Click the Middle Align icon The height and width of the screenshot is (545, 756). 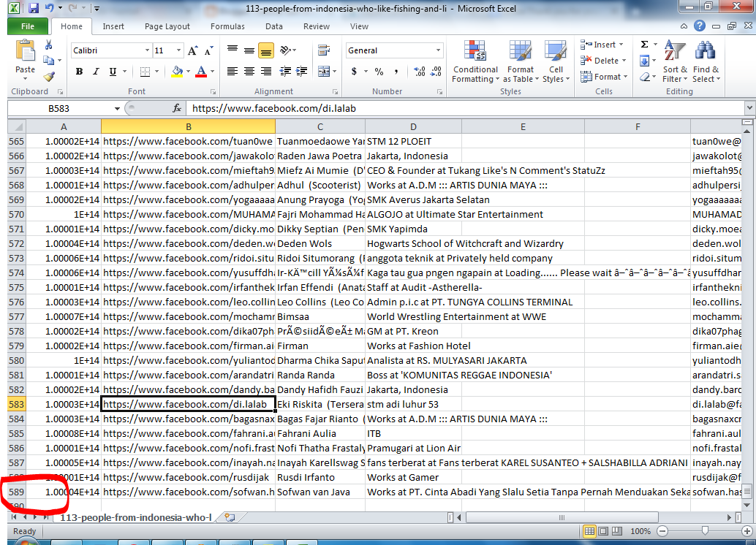(x=249, y=50)
